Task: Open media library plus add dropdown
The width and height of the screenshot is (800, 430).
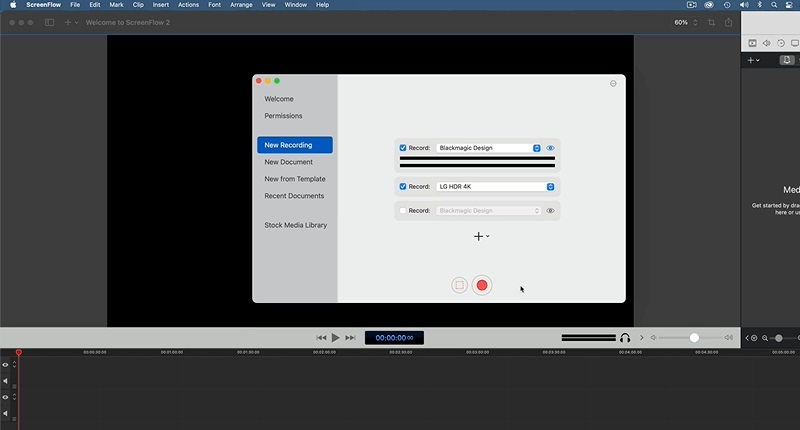Action: pos(753,60)
